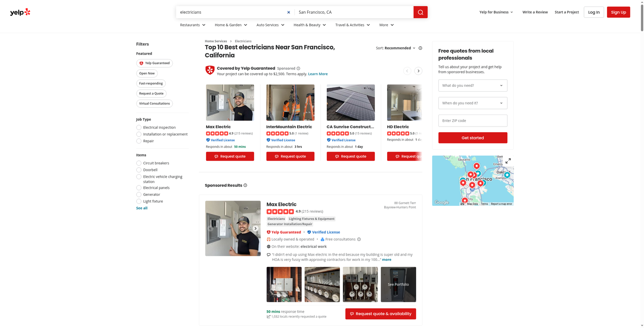View Free consultations info icon
Viewport: 644px width, 328px height.
click(x=359, y=239)
